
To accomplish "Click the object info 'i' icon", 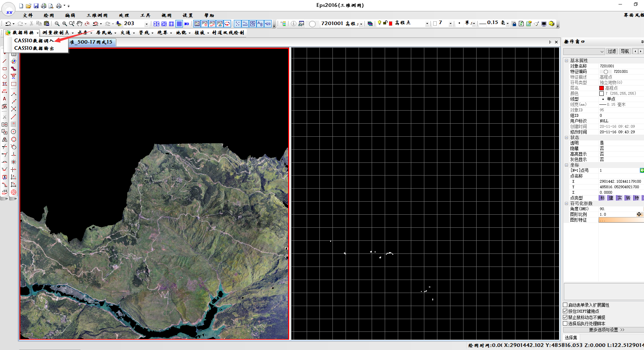I will 294,23.
